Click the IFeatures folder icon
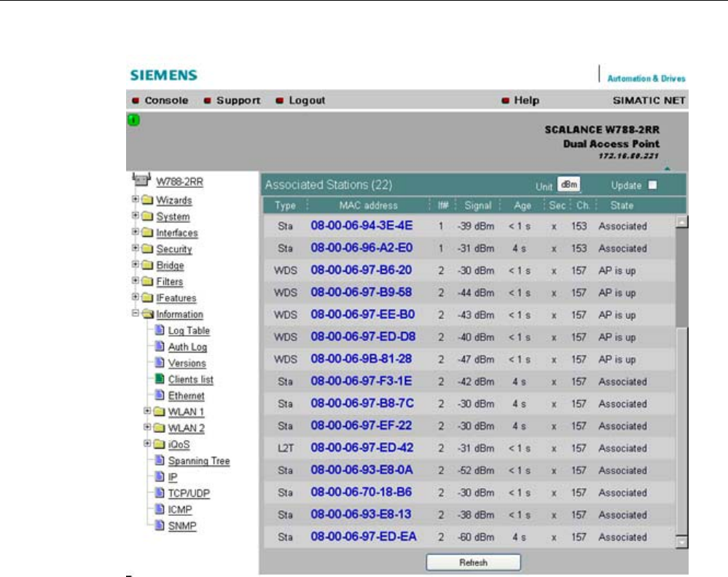 tap(148, 297)
